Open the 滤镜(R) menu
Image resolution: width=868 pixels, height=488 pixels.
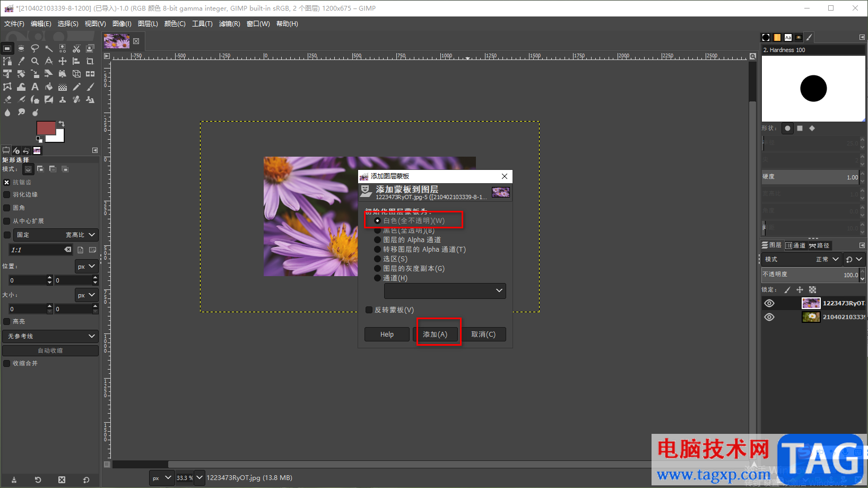(229, 24)
